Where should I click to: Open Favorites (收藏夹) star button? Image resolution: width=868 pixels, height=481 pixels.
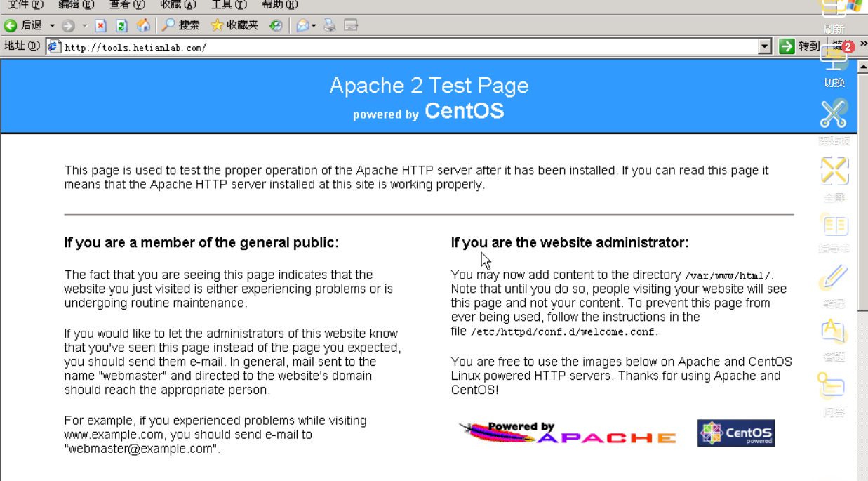point(234,25)
